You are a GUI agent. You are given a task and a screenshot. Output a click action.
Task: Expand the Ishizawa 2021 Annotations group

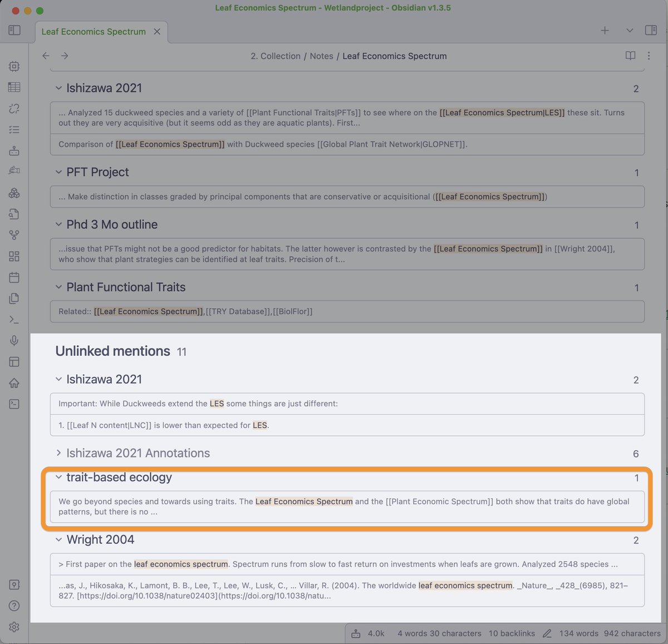pyautogui.click(x=58, y=453)
